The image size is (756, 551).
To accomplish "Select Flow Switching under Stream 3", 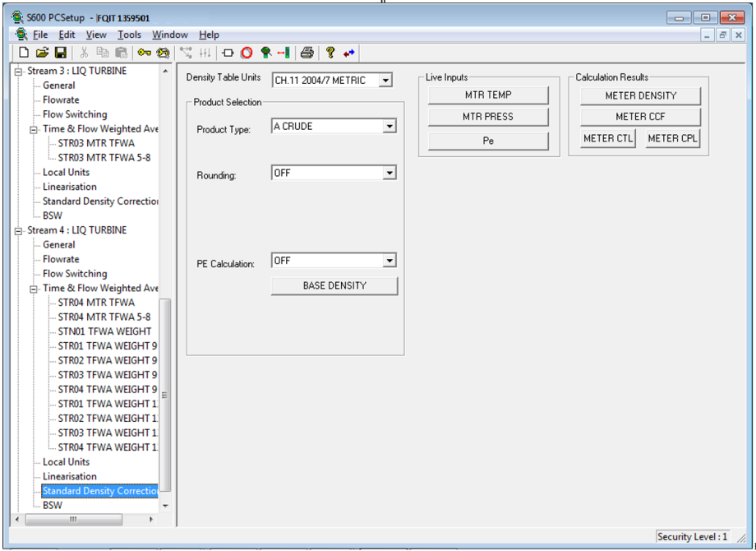I will 75,114.
